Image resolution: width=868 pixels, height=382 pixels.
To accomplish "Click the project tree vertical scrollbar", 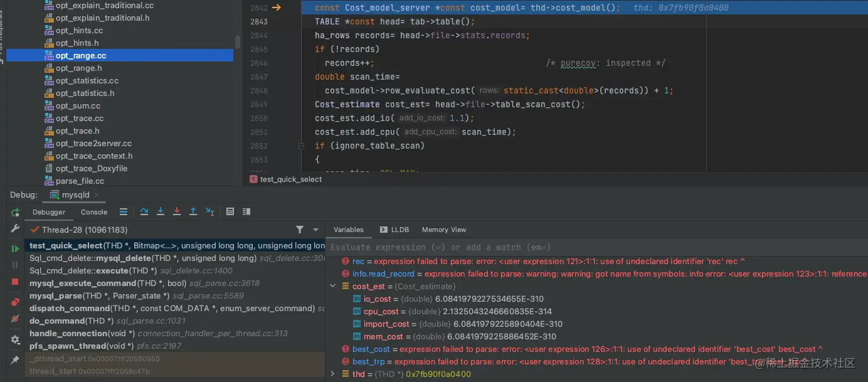I will pyautogui.click(x=238, y=43).
